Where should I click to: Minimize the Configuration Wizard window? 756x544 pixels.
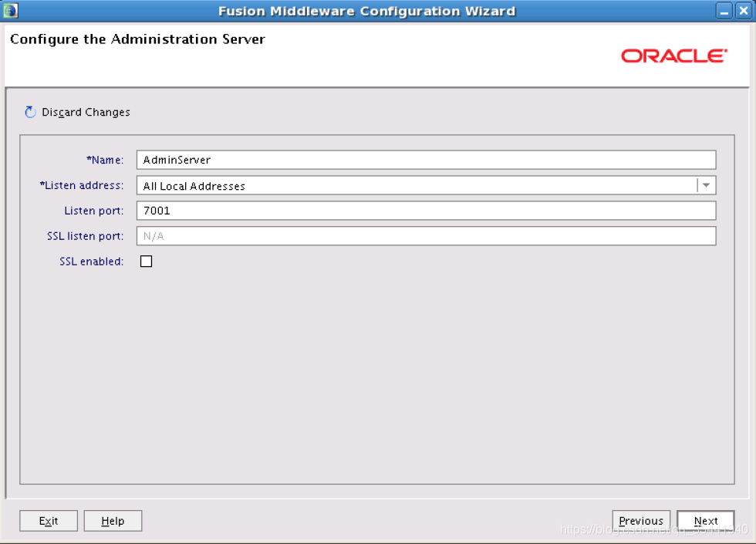point(724,11)
